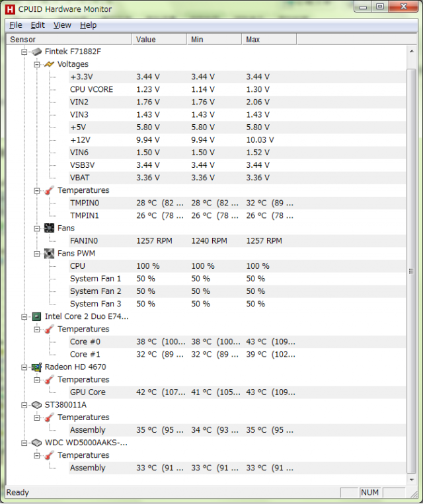The width and height of the screenshot is (423, 504).
Task: Click the Sensor column header
Action: tap(69, 39)
